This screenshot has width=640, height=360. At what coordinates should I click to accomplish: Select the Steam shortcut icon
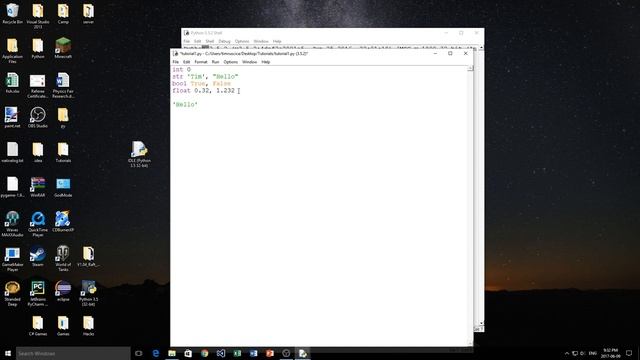point(38,257)
